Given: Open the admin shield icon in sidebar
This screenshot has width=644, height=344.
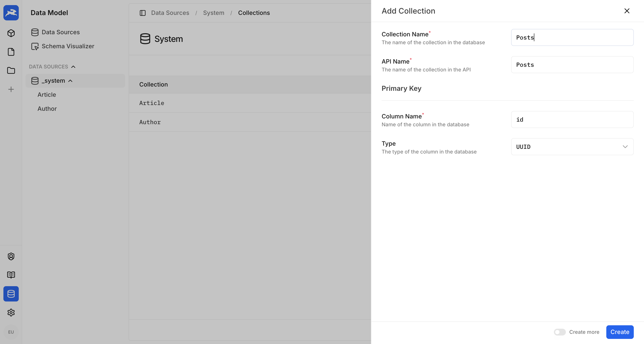Looking at the screenshot, I should (x=11, y=256).
